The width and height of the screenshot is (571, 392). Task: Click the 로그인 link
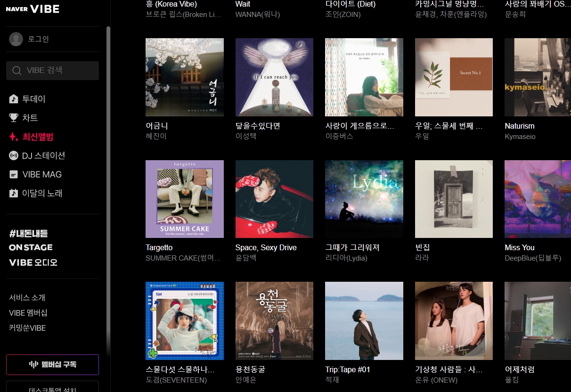39,39
